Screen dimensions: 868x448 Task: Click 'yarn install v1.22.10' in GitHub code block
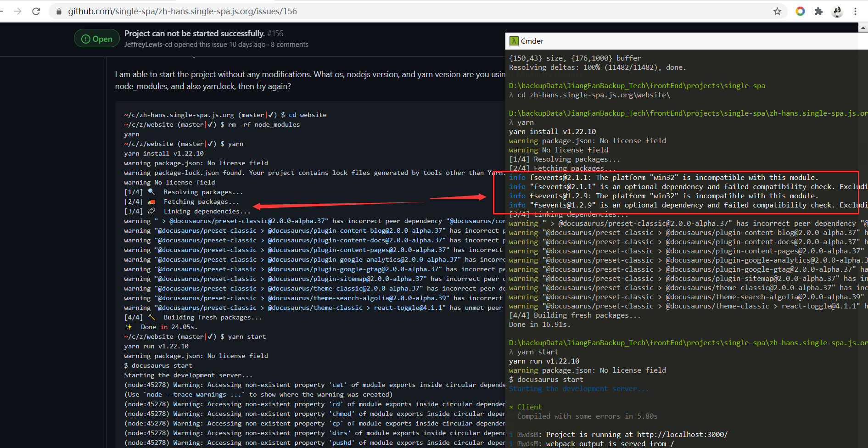click(x=164, y=153)
